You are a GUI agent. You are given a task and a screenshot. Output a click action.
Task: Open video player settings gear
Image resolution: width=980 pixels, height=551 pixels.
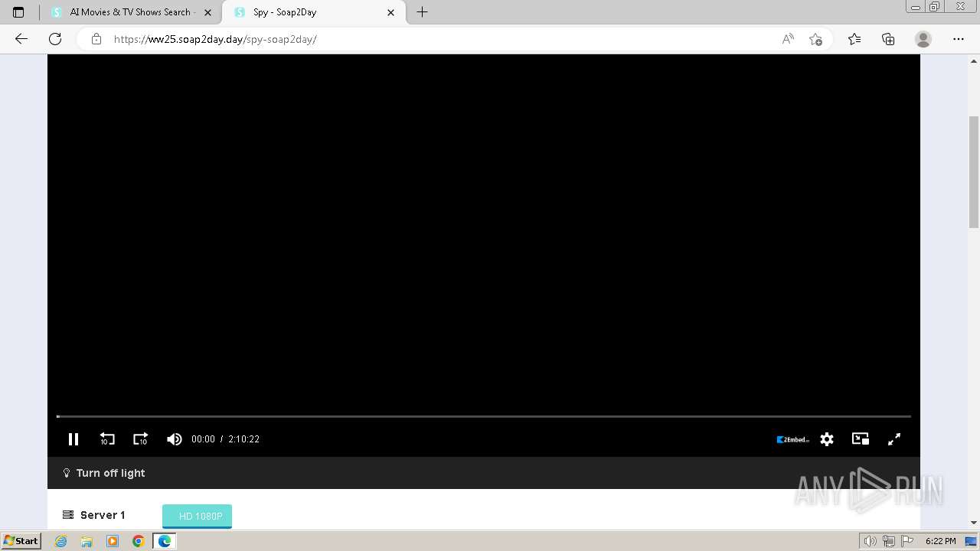pos(827,439)
